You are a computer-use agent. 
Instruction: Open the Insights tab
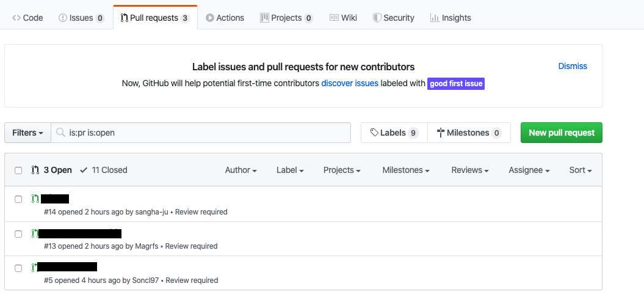[x=450, y=18]
